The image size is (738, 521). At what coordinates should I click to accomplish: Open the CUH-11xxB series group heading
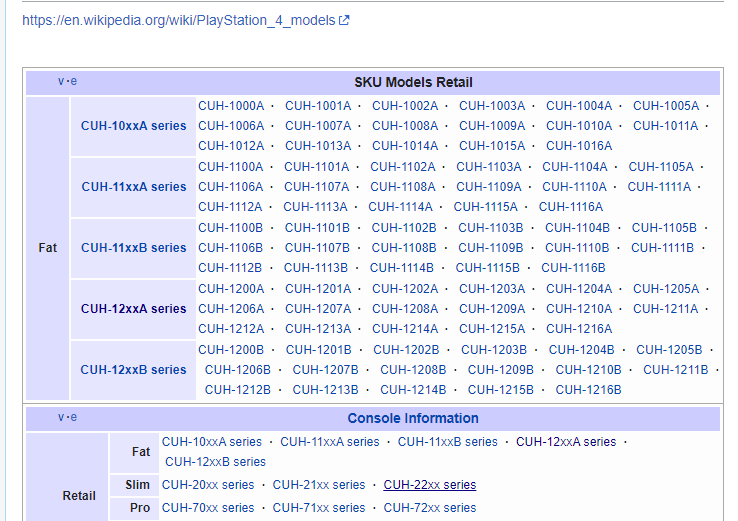coord(134,248)
